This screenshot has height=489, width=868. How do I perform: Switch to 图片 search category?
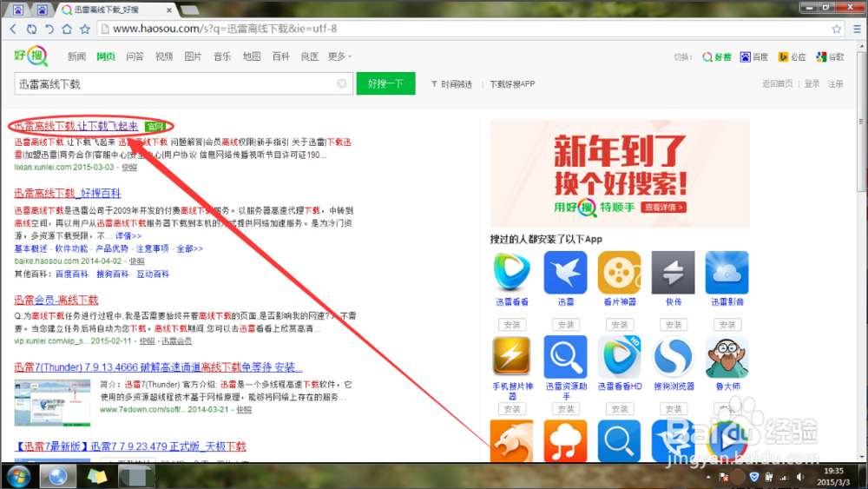[193, 56]
